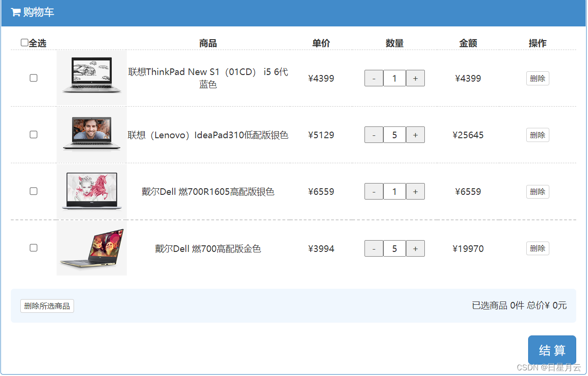Image resolution: width=588 pixels, height=376 pixels.
Task: Click the 数量 column header
Action: (395, 43)
